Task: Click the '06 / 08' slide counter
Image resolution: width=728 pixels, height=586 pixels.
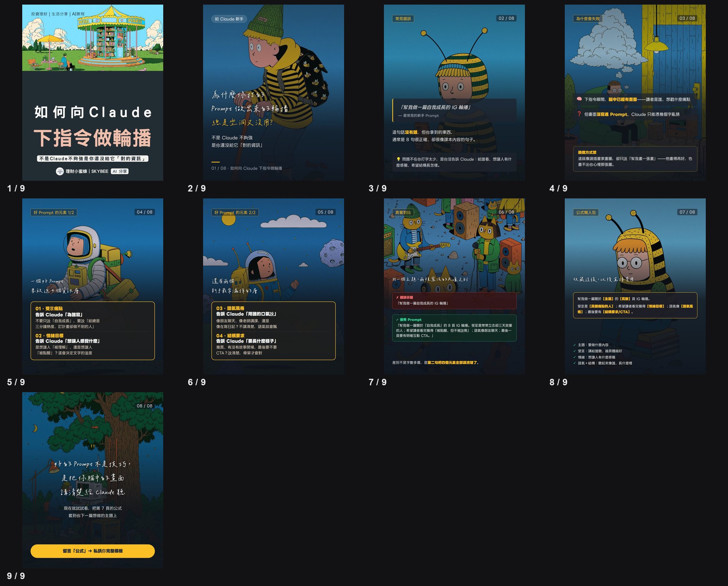Action: 507,212
